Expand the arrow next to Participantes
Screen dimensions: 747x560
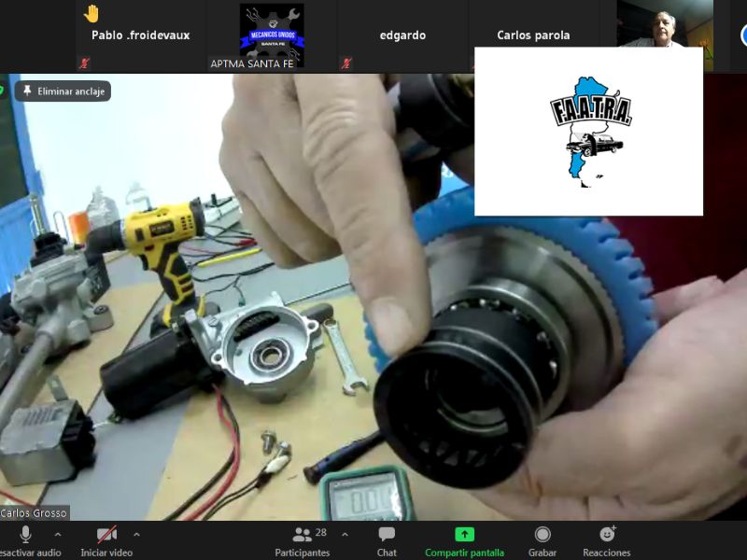[x=345, y=535]
